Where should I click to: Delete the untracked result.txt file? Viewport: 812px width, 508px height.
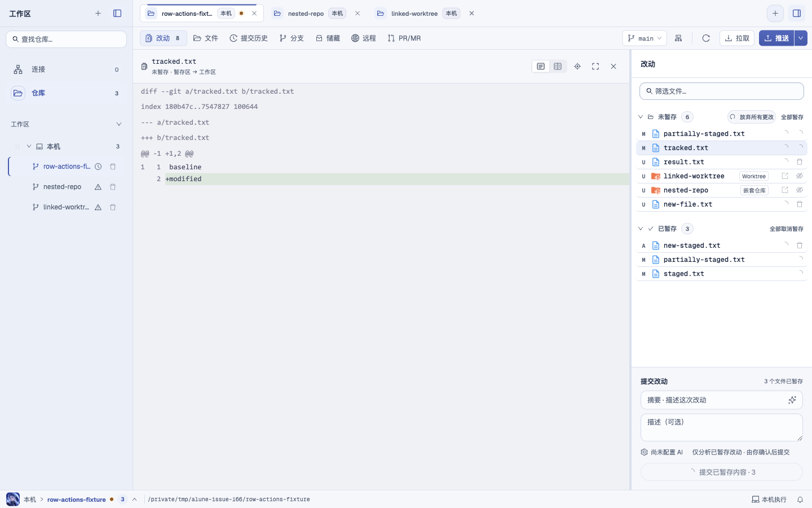[800, 162]
